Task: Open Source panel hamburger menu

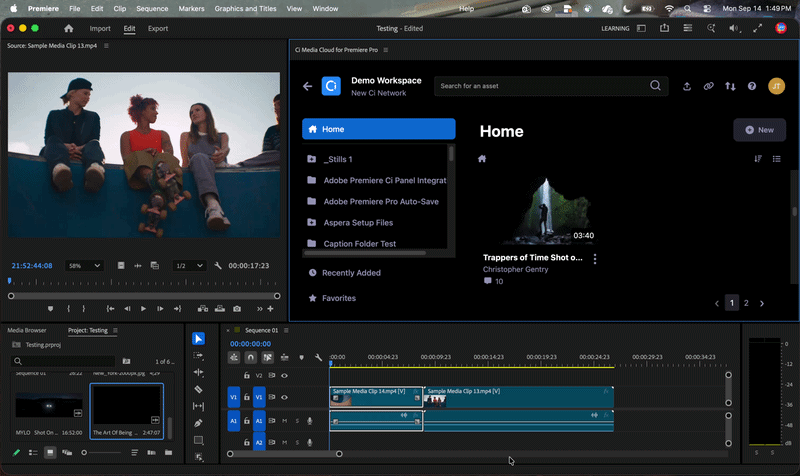Action: pyautogui.click(x=106, y=46)
